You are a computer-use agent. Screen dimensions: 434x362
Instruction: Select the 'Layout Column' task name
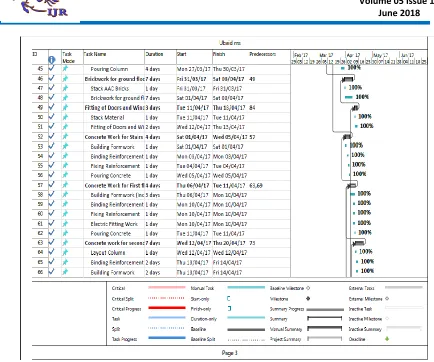(x=108, y=253)
